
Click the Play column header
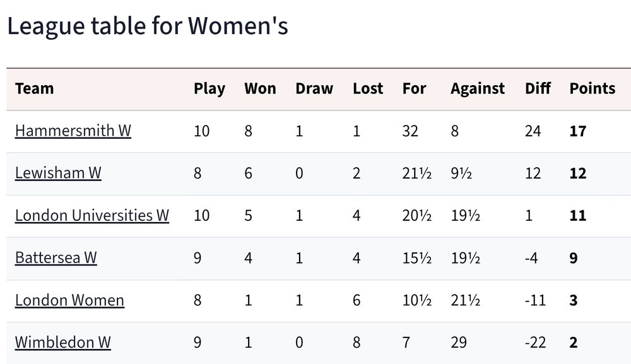(x=209, y=89)
